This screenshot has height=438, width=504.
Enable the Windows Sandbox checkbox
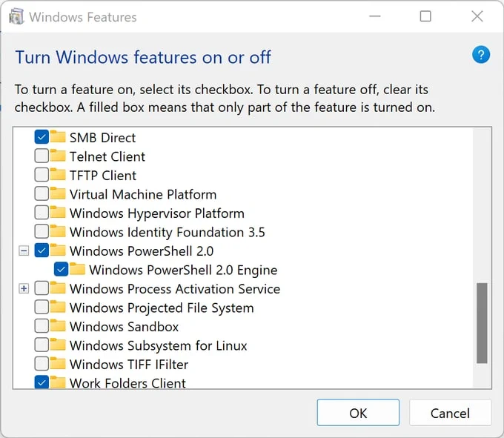(x=42, y=326)
